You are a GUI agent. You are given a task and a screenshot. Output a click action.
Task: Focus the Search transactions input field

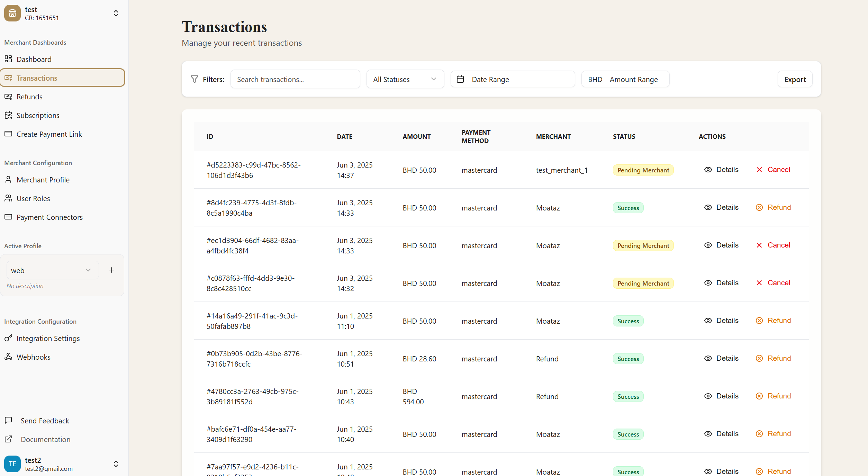(295, 79)
